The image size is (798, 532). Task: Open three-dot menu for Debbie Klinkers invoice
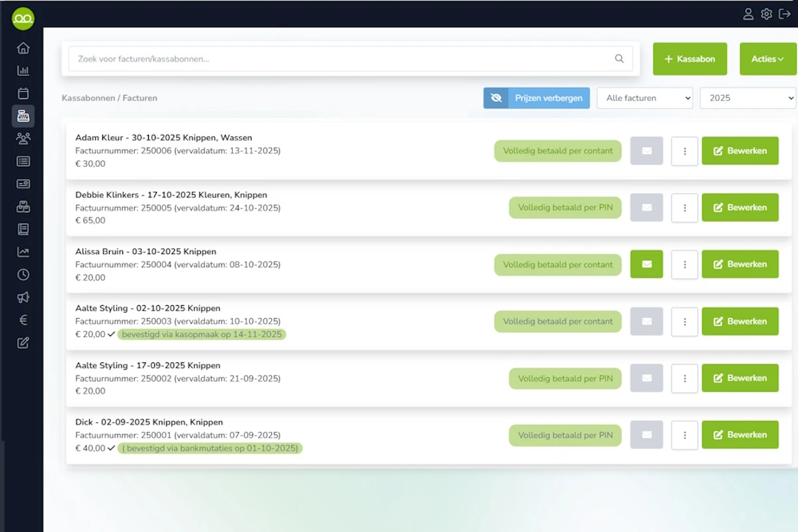click(684, 207)
